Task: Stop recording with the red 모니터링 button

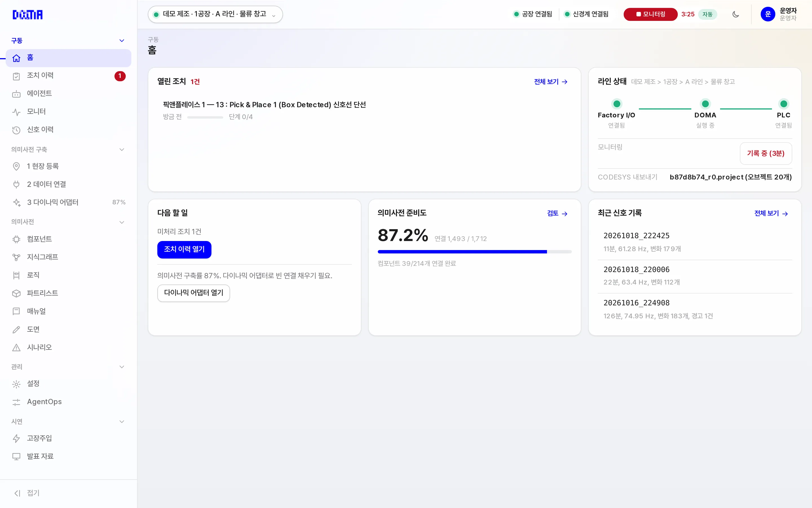Action: click(650, 14)
